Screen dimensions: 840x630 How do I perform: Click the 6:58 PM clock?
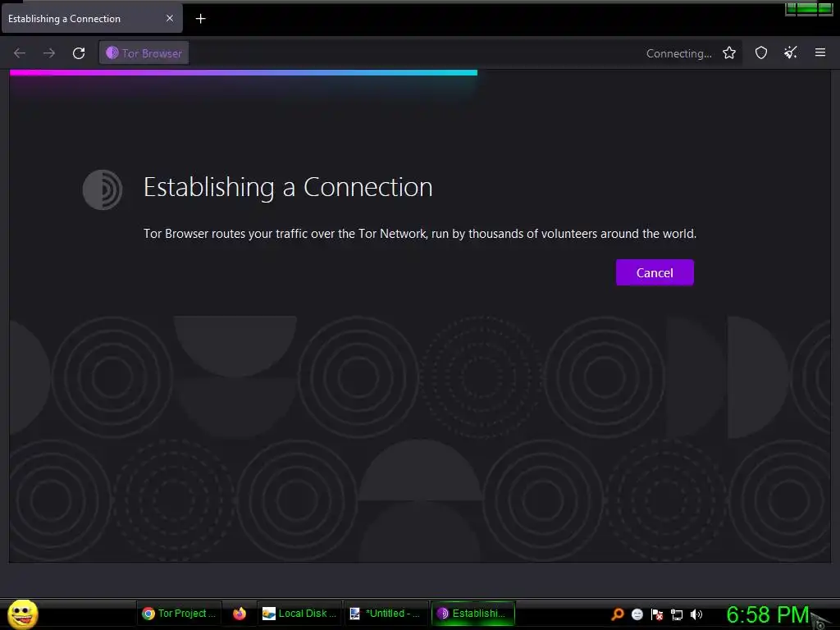[767, 614]
